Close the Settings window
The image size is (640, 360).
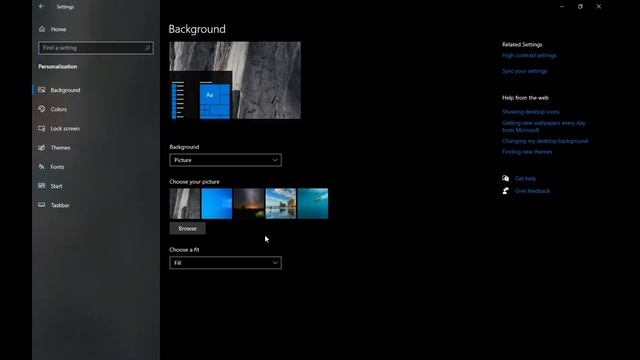[x=598, y=7]
